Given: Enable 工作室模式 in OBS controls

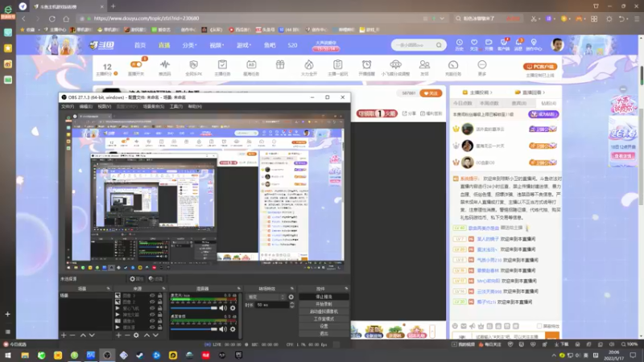Looking at the screenshot, I should coord(324,319).
